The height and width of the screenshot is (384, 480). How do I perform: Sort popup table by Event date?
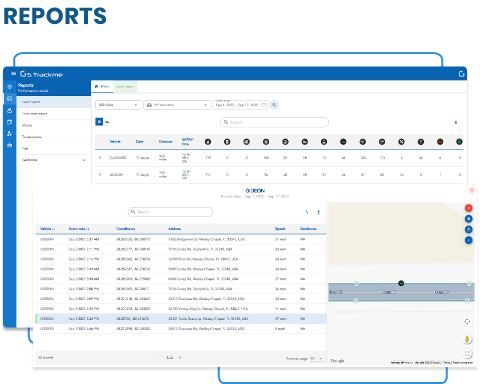[79, 229]
